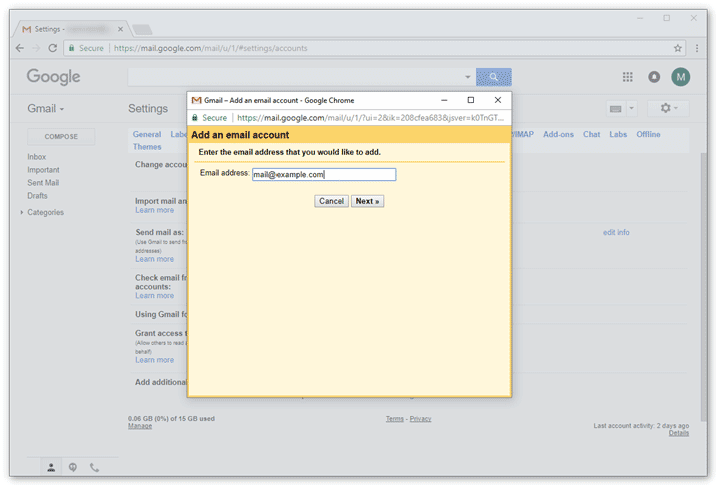Screen dimensions: 716x485
Task: Open Hangouts conversations icon
Action: coord(73,467)
